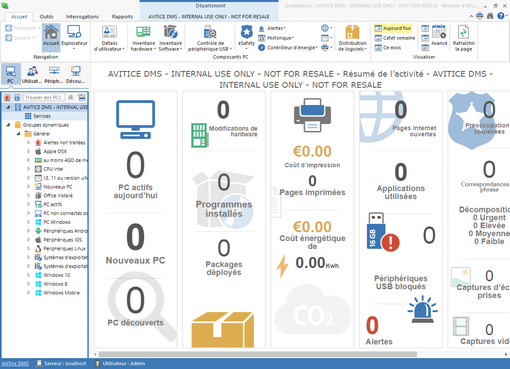Open the blue help question-mark icon
Screen dimensions: 510x369
501,16
